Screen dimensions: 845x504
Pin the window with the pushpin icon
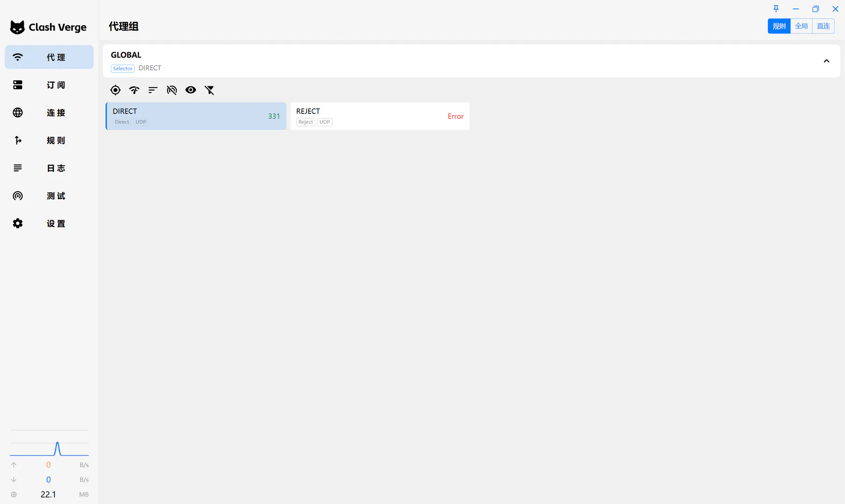click(x=776, y=9)
